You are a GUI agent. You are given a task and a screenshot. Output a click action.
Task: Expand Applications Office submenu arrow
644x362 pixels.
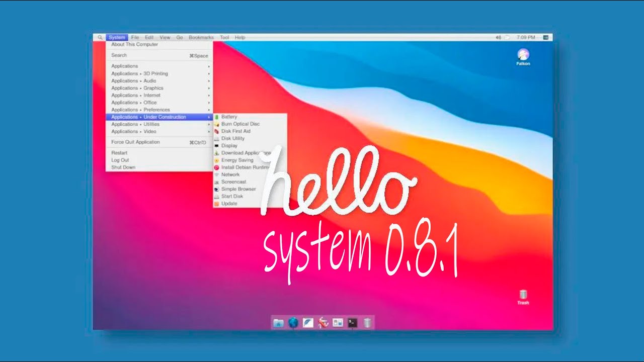tap(209, 103)
